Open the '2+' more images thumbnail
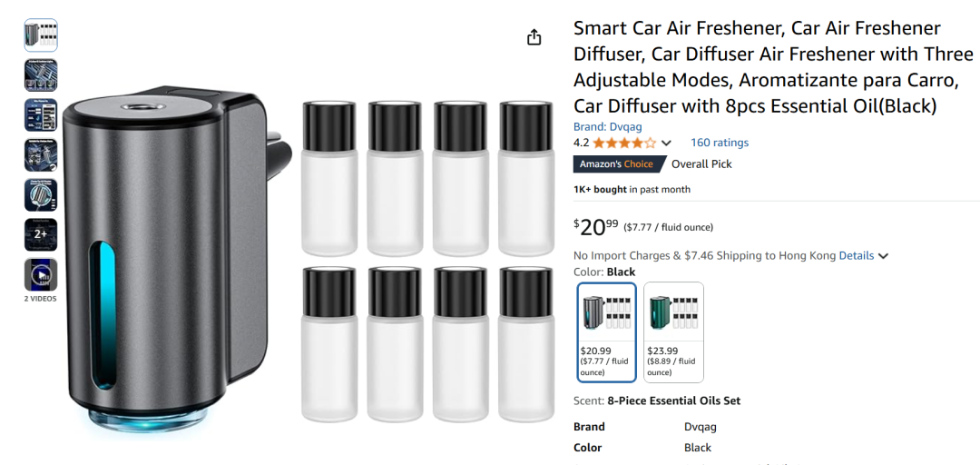 coord(41,235)
